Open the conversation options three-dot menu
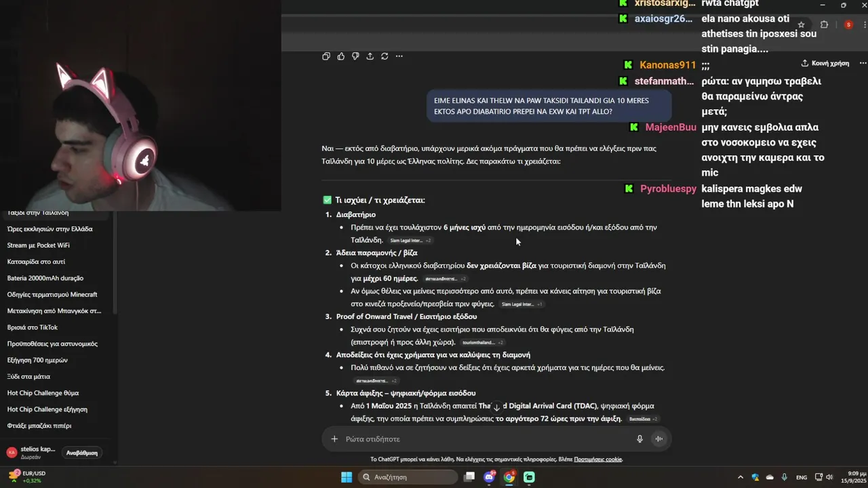The image size is (868, 488). (x=863, y=63)
